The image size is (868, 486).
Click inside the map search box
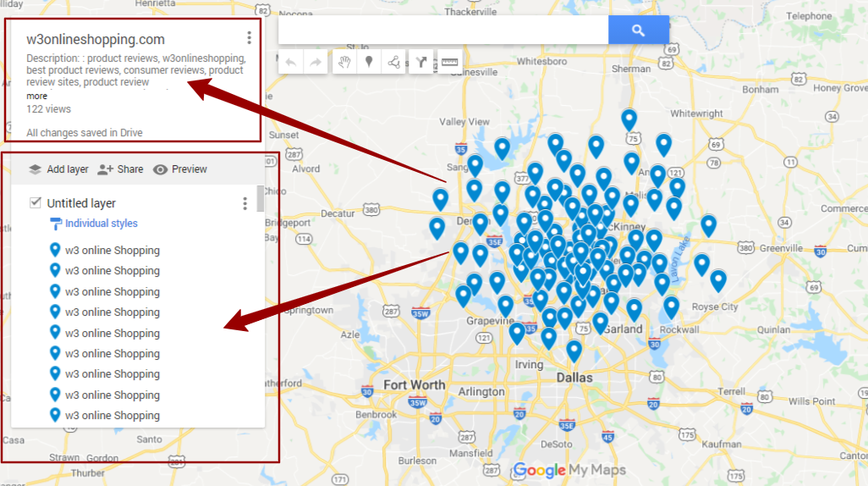tap(442, 30)
